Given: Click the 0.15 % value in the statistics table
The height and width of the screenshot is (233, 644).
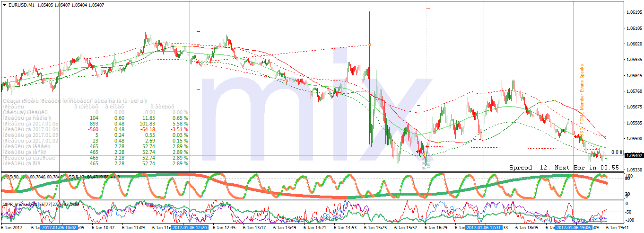Looking at the screenshot, I should click(179, 141).
